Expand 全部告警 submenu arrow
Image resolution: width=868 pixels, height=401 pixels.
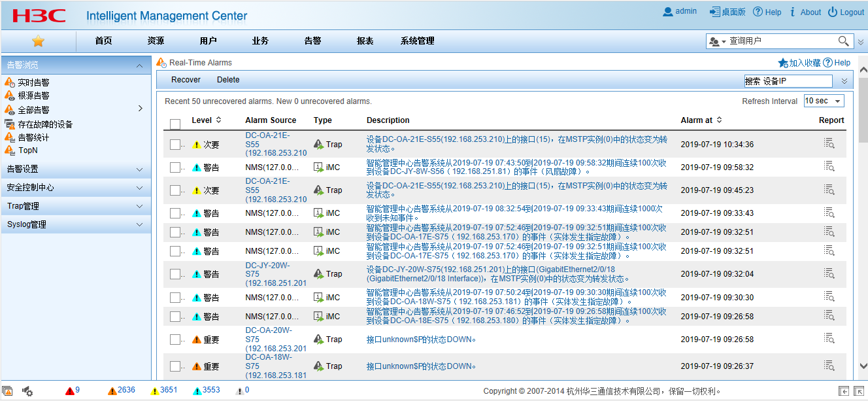pyautogui.click(x=141, y=109)
